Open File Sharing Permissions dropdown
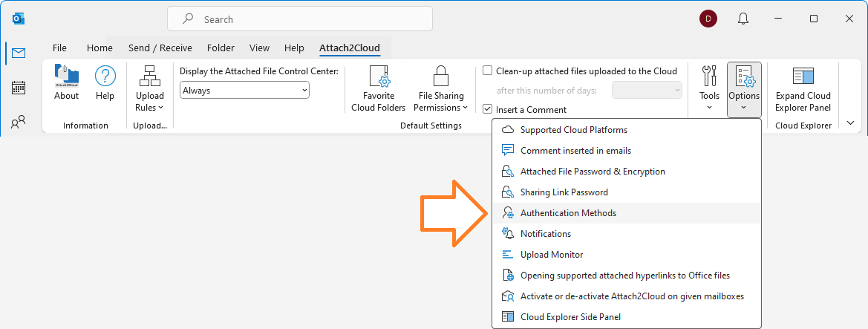This screenshot has width=868, height=329. click(x=440, y=88)
